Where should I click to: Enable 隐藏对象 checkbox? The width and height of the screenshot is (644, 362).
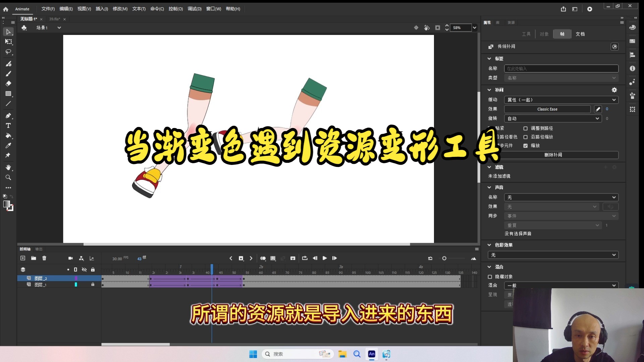click(x=490, y=277)
